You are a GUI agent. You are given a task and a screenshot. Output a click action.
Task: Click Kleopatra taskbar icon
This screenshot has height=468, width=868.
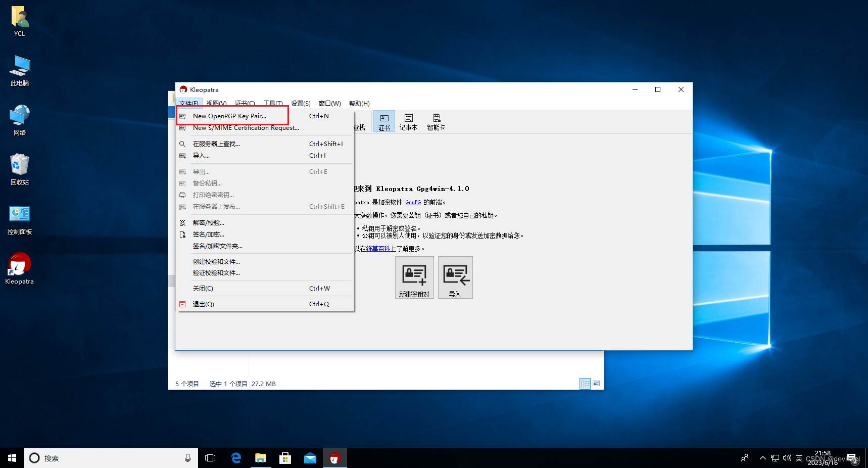point(334,458)
